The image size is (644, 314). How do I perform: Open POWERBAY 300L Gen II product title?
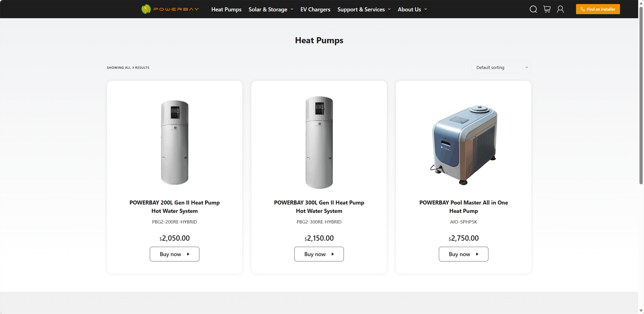319,207
